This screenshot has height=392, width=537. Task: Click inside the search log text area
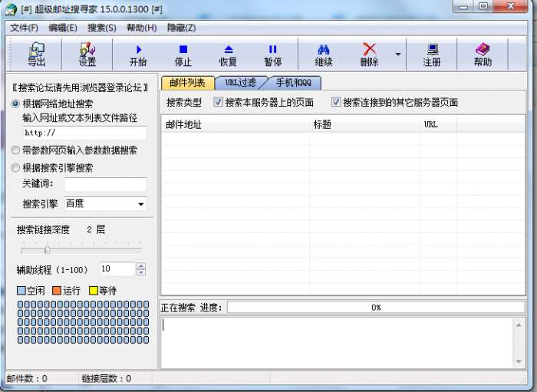tap(337, 343)
